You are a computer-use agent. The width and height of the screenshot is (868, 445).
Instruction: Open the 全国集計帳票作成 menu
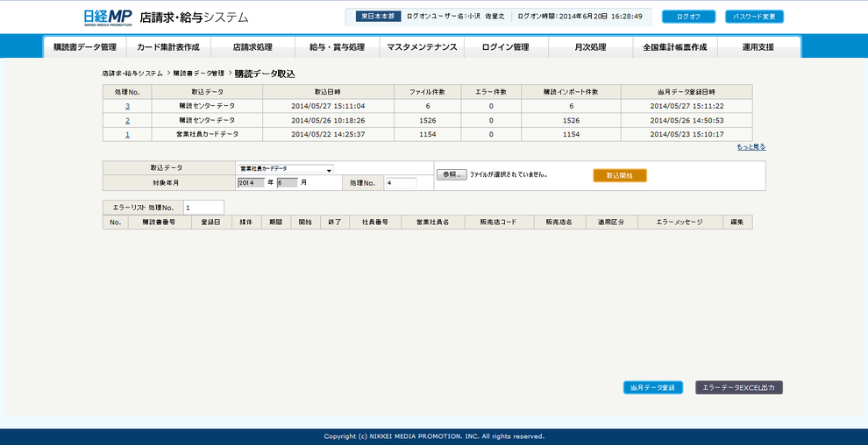(x=675, y=47)
